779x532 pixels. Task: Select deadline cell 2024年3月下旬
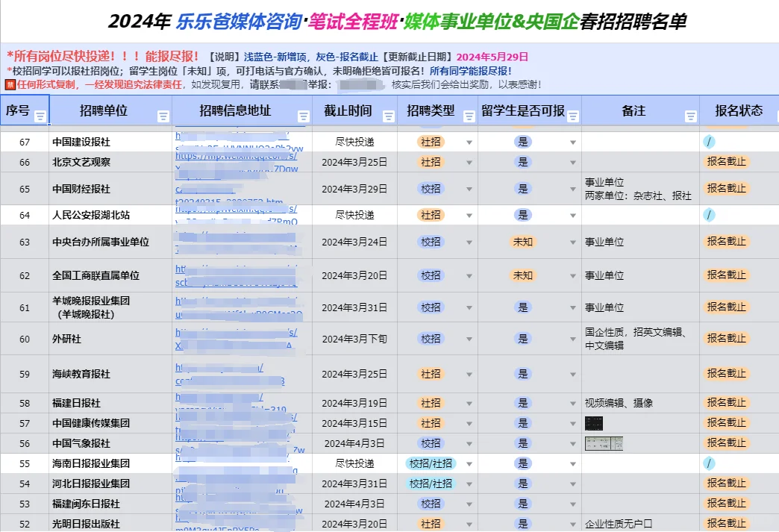point(354,339)
